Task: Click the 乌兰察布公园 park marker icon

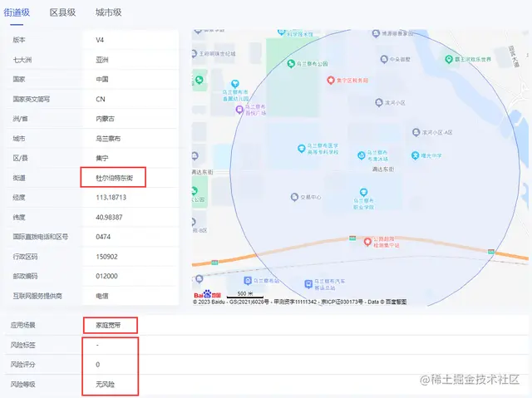Action: coord(291,63)
